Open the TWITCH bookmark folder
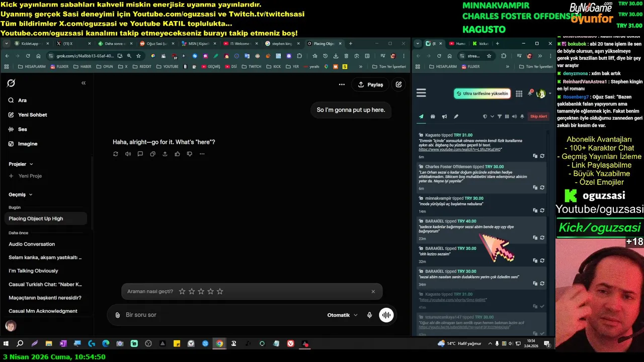The height and width of the screenshot is (362, 644). click(x=251, y=66)
